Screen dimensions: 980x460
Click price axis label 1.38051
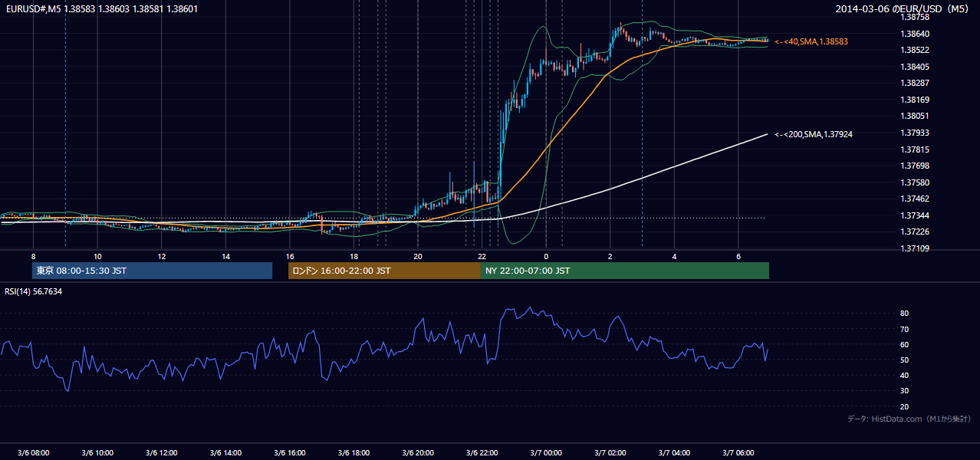(x=914, y=116)
